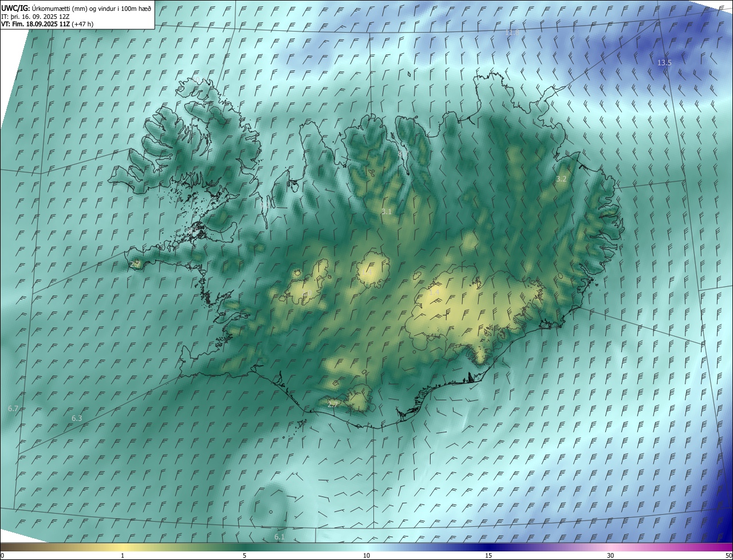Click the 1 tick label on the colour bar
This screenshot has height=560, width=733.
click(x=123, y=555)
